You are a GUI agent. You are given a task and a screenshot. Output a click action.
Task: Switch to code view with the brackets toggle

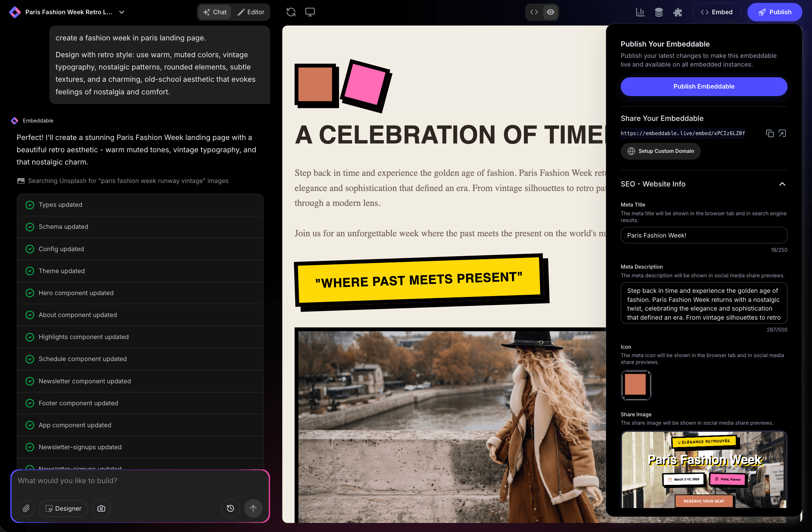tap(534, 12)
